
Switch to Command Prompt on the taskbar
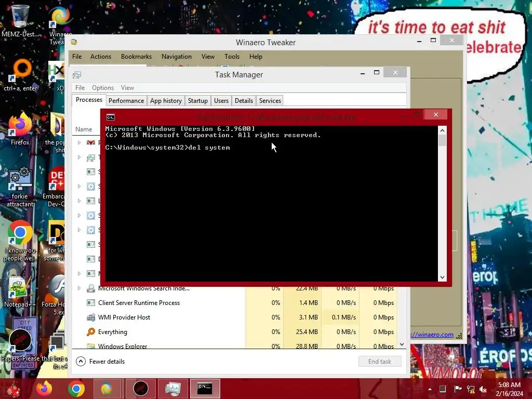pyautogui.click(x=205, y=389)
